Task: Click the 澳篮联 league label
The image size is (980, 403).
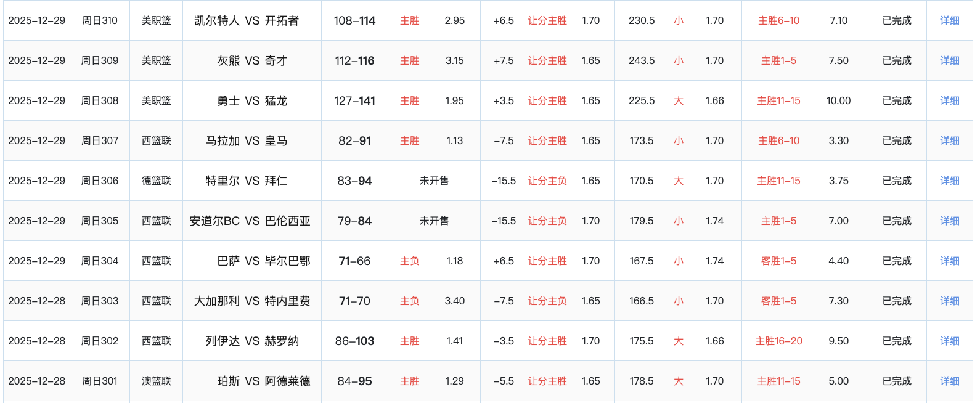Action: [157, 381]
